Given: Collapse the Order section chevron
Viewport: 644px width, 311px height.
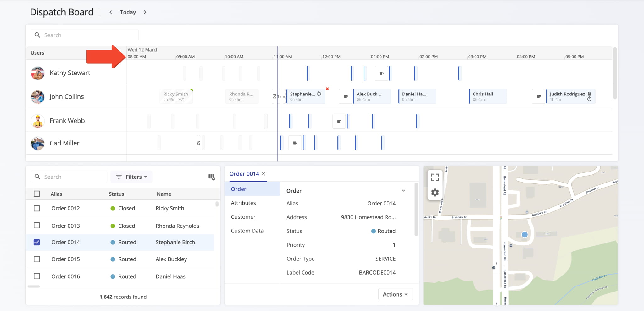Looking at the screenshot, I should coord(404,191).
